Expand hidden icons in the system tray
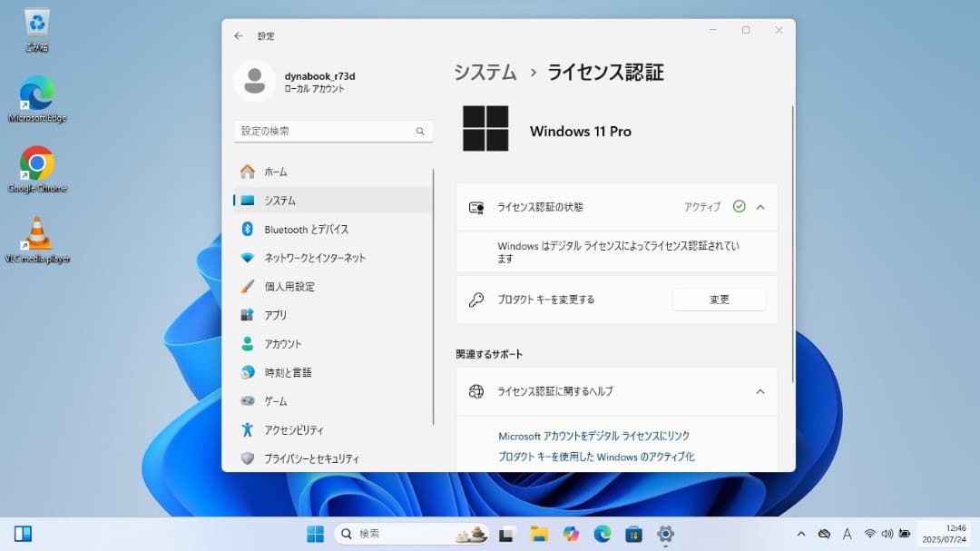This screenshot has width=980, height=551. point(802,534)
